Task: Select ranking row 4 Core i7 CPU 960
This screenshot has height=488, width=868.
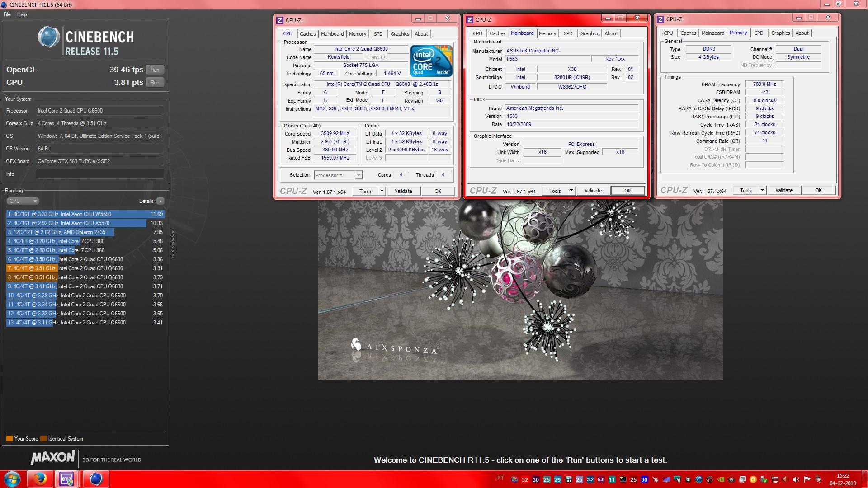Action: (85, 241)
